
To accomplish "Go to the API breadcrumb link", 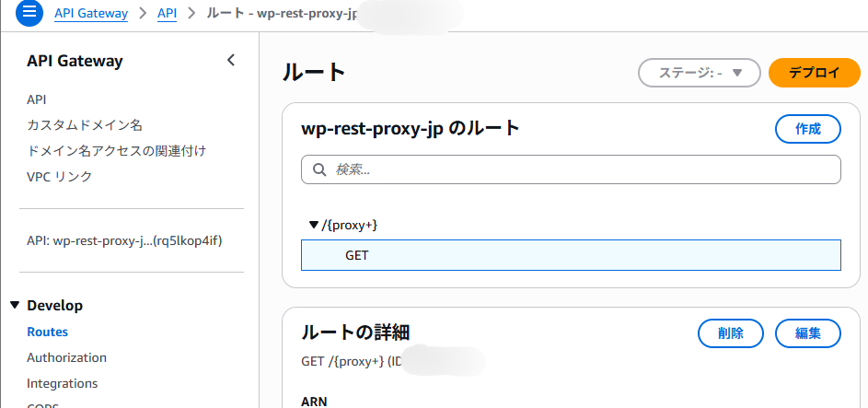I will click(x=167, y=14).
